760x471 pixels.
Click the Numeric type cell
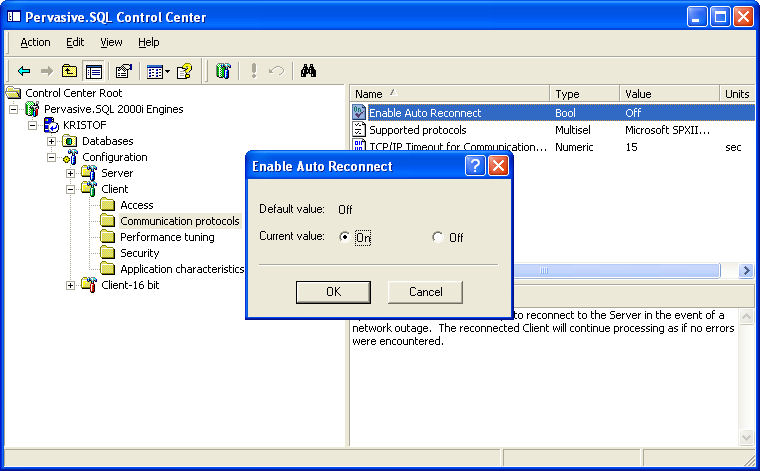[574, 147]
